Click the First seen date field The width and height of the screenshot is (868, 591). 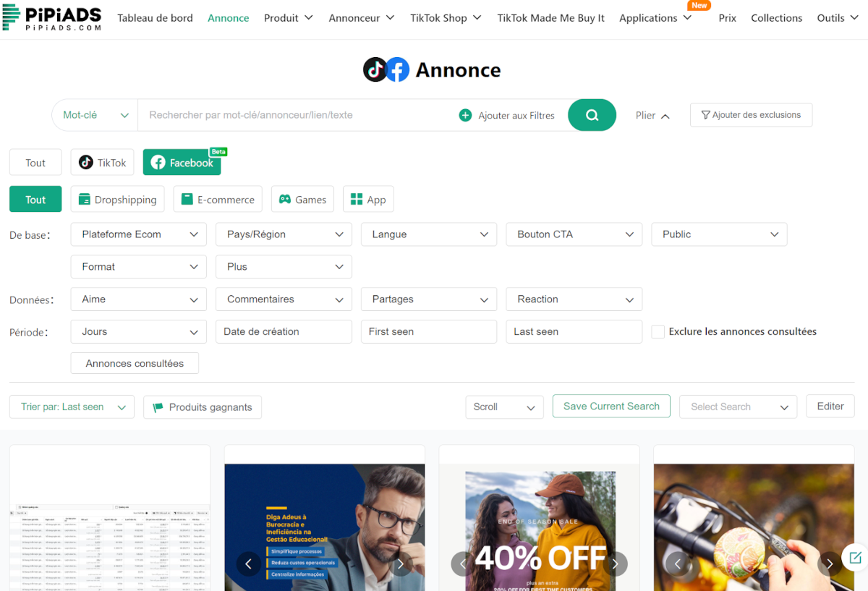coord(429,332)
